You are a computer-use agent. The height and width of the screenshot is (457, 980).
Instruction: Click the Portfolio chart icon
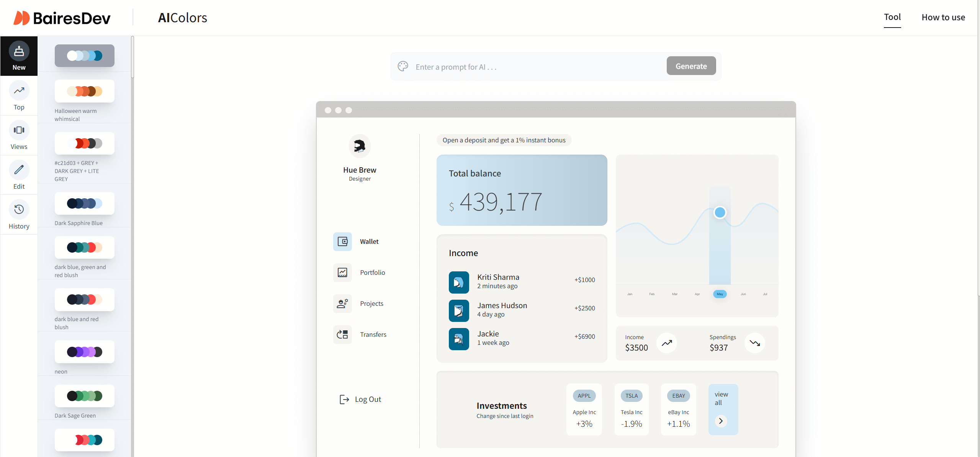342,273
